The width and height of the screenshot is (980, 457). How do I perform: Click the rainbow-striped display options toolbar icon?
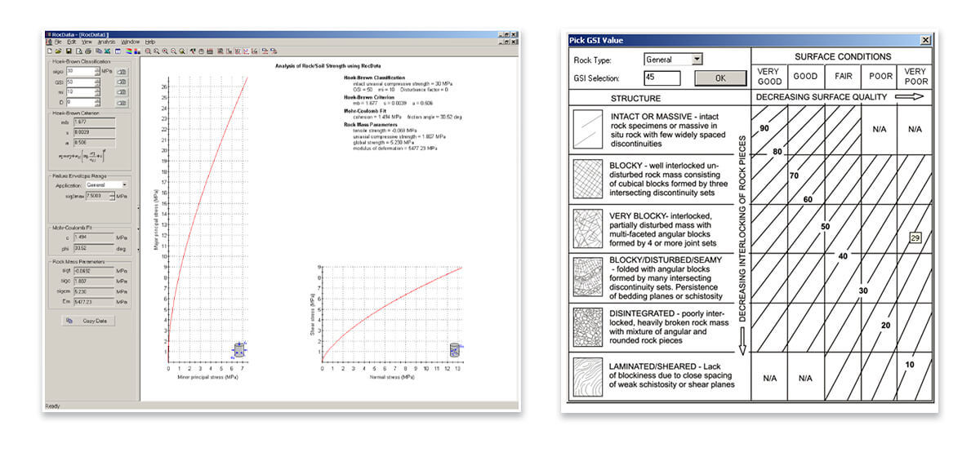tap(128, 51)
